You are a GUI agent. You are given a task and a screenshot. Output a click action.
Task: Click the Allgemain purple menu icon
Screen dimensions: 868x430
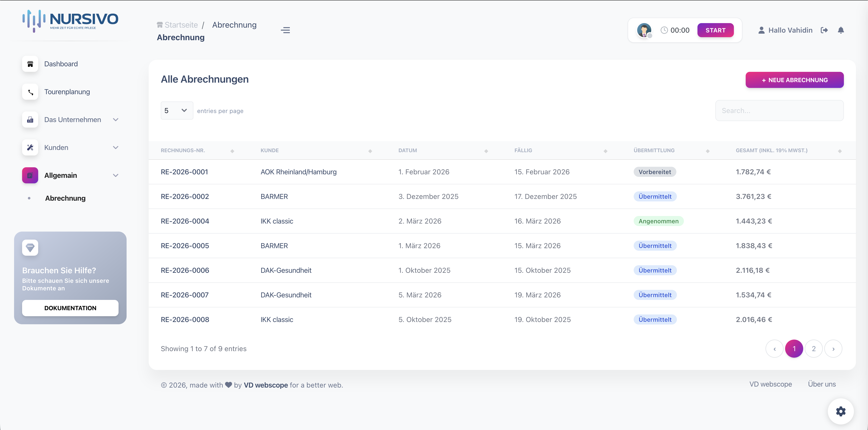[30, 175]
